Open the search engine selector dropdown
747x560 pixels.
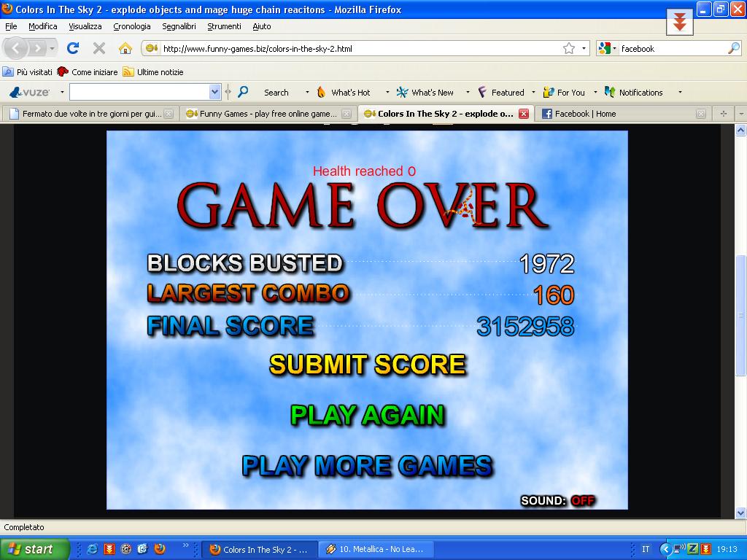point(608,48)
